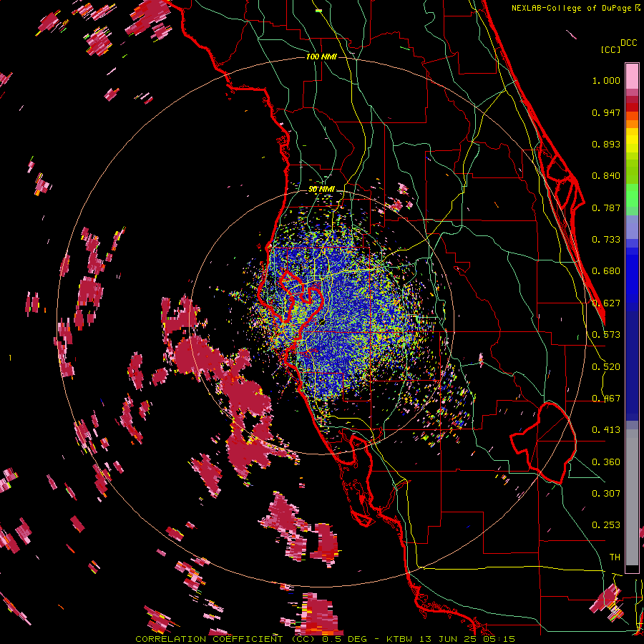Image resolution: width=644 pixels, height=644 pixels.
Task: Pick the light pink segment of the color bar
Action: 632,76
